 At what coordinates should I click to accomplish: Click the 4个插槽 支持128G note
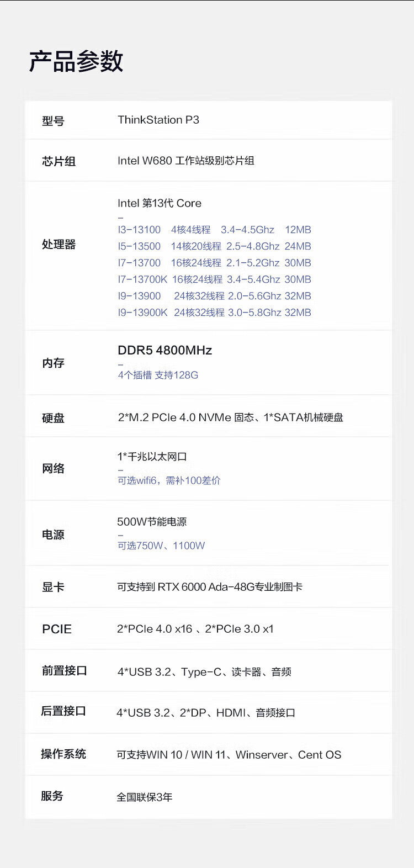[158, 375]
